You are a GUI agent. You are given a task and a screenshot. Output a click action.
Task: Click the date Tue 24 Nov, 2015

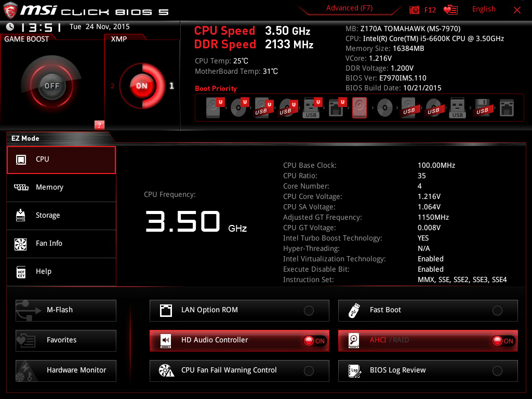click(99, 27)
